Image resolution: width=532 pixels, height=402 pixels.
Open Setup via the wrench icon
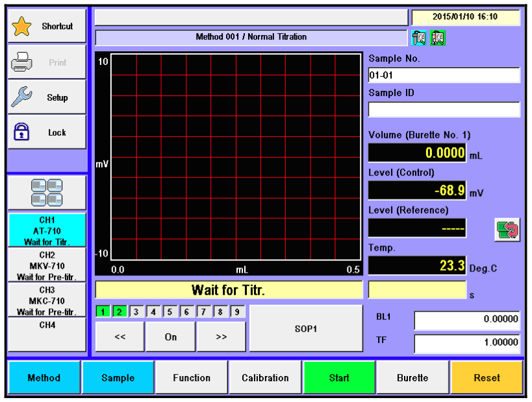(21, 97)
